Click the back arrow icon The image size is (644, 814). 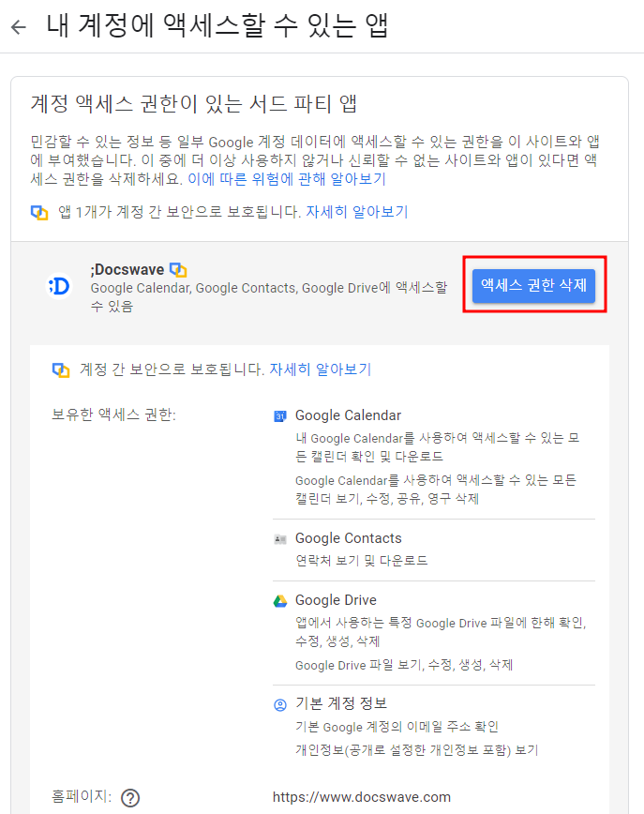click(x=19, y=27)
